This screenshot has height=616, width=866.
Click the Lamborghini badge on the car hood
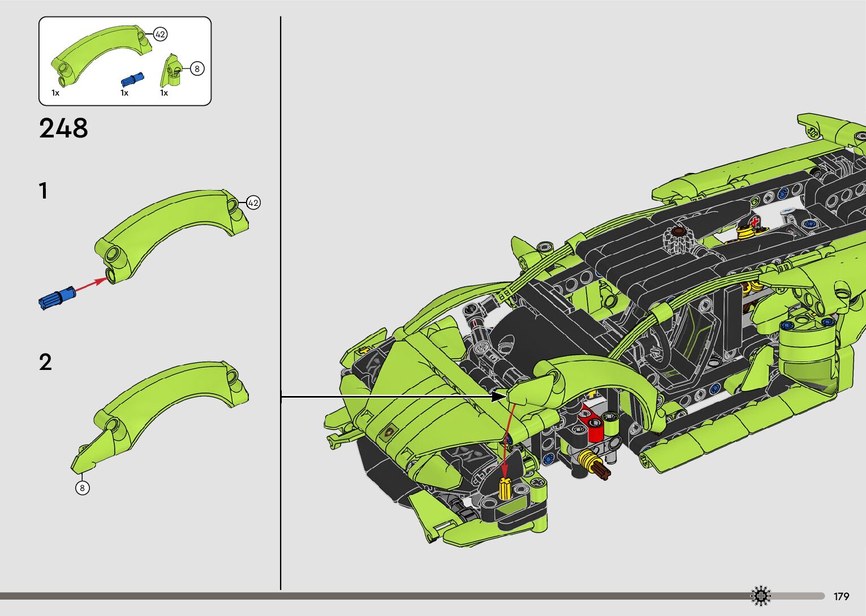click(388, 433)
